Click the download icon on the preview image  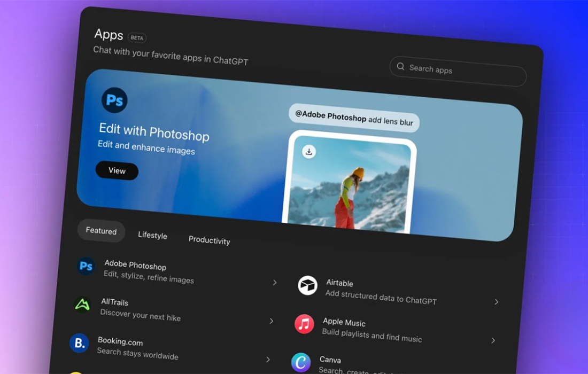pos(309,151)
